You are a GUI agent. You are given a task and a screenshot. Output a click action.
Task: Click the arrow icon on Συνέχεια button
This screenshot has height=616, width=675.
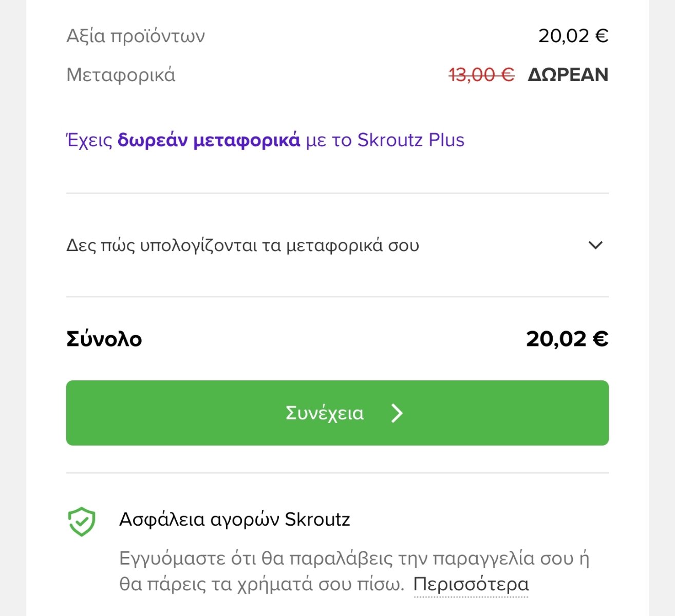[397, 413]
